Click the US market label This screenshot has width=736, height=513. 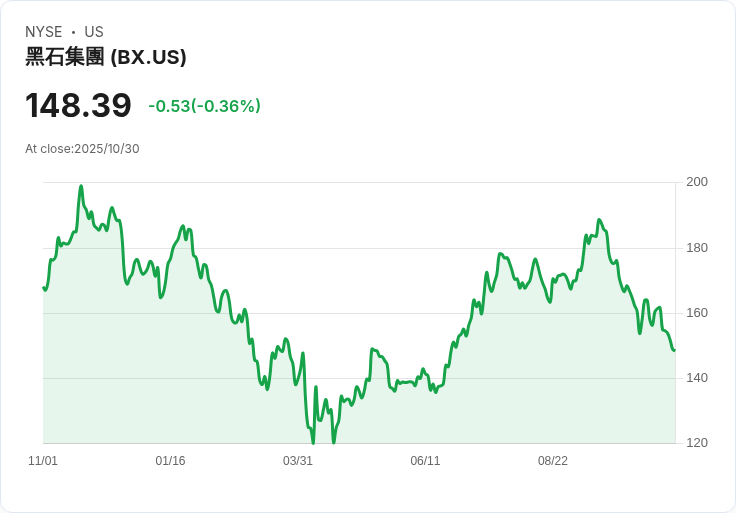click(94, 32)
